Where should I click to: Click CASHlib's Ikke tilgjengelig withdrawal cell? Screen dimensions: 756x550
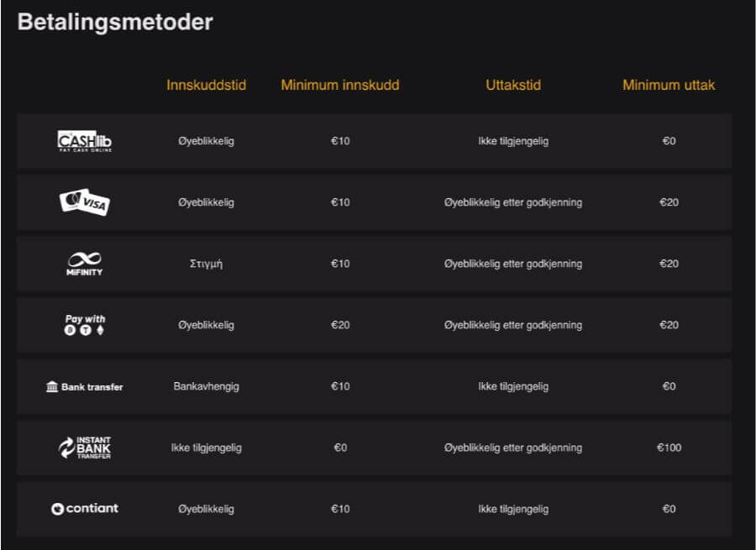click(513, 141)
